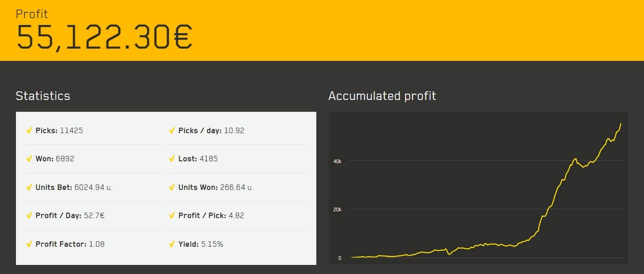The width and height of the screenshot is (644, 274).
Task: Click the checkmark icon beside Won
Action: [29, 159]
